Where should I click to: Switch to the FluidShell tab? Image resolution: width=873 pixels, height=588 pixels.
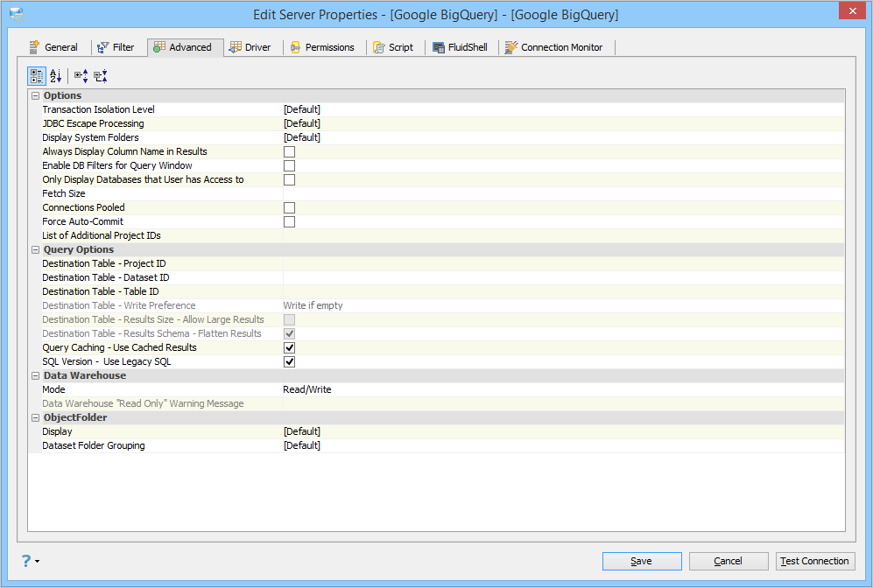tap(460, 47)
